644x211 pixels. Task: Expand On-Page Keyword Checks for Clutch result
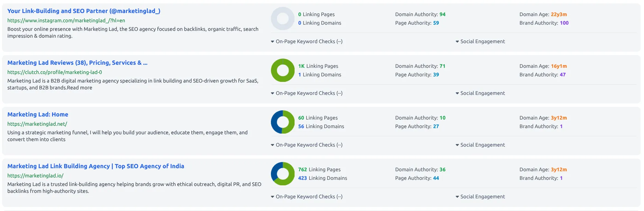coord(307,93)
